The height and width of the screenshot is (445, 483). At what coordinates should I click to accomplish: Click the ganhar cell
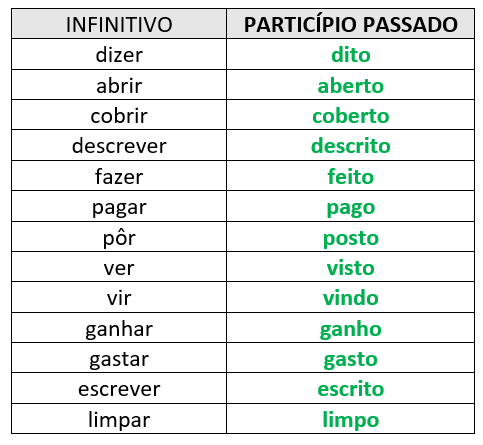coord(119,328)
